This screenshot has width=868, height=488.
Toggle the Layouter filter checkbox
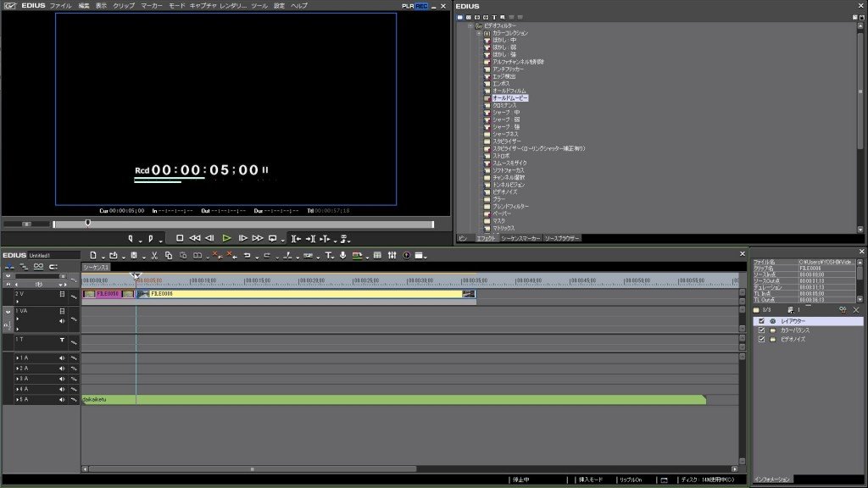click(762, 321)
